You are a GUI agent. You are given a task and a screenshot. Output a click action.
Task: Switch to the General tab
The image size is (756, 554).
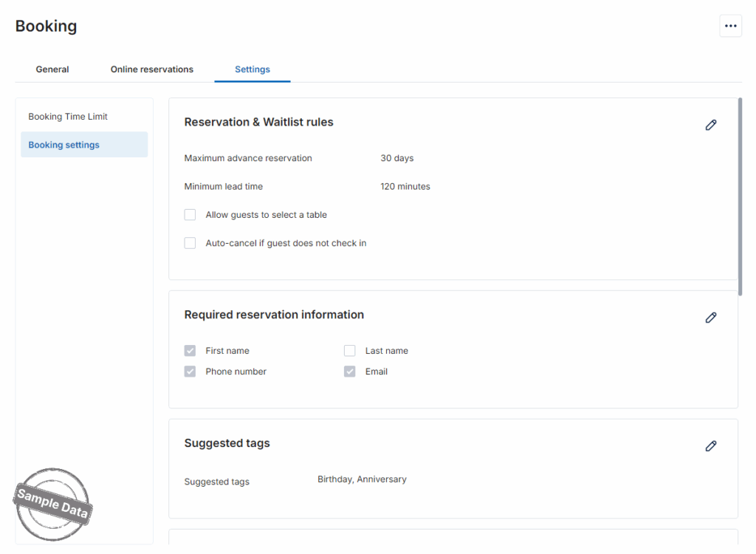(52, 69)
